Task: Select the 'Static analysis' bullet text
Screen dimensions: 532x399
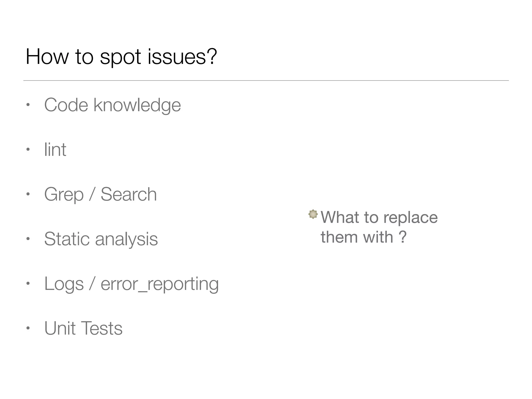Action: pyautogui.click(x=101, y=239)
